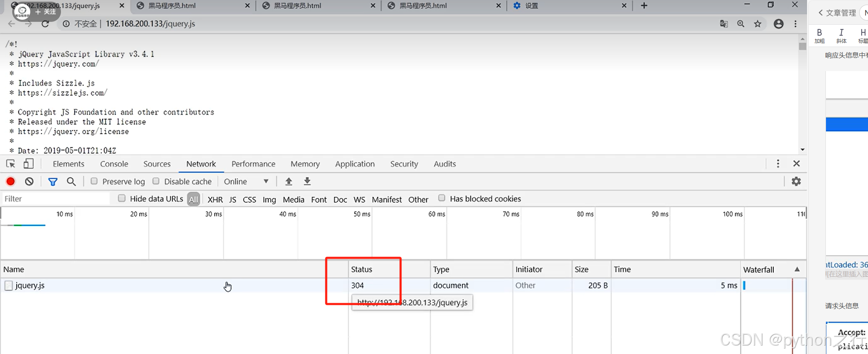Apply italic in editor window
Viewport: 868px width, 354px height.
click(x=841, y=35)
